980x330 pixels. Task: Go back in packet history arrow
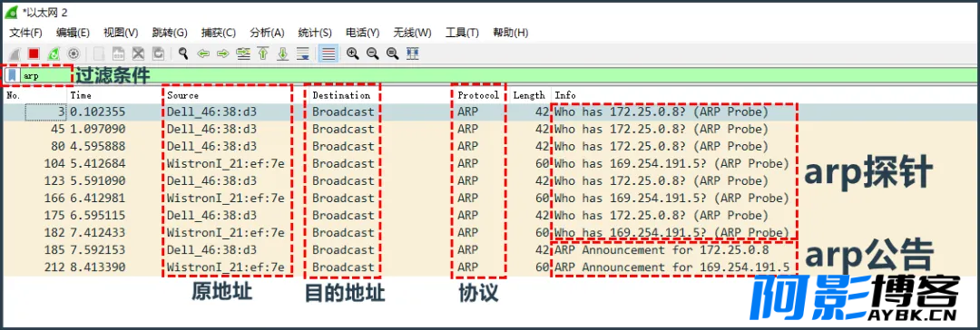click(203, 53)
